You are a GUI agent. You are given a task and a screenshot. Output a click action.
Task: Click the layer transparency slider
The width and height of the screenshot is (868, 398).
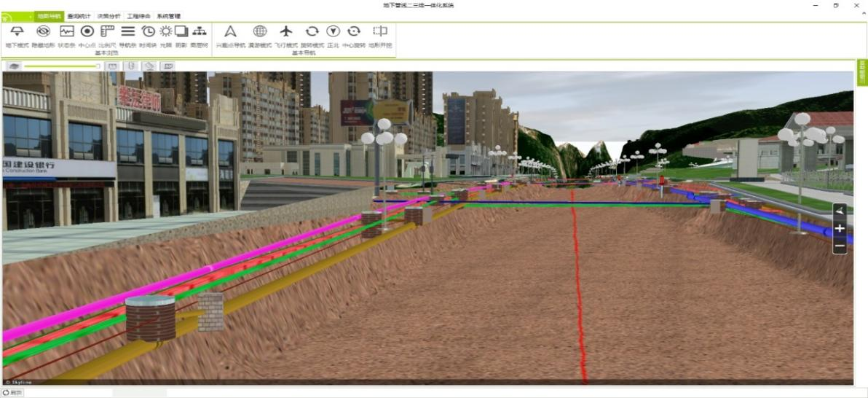[62, 66]
